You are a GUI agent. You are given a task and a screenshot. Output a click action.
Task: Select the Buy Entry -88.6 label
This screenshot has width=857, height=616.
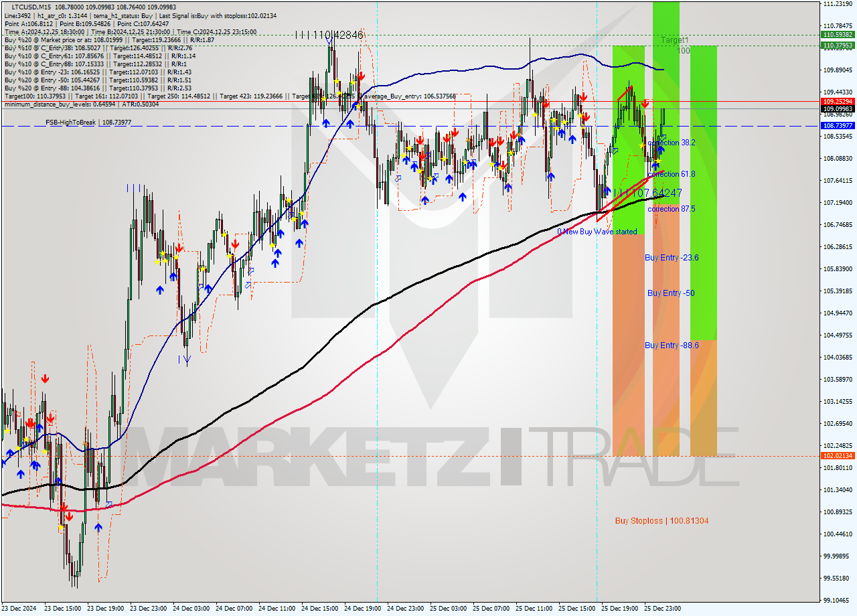(x=672, y=345)
